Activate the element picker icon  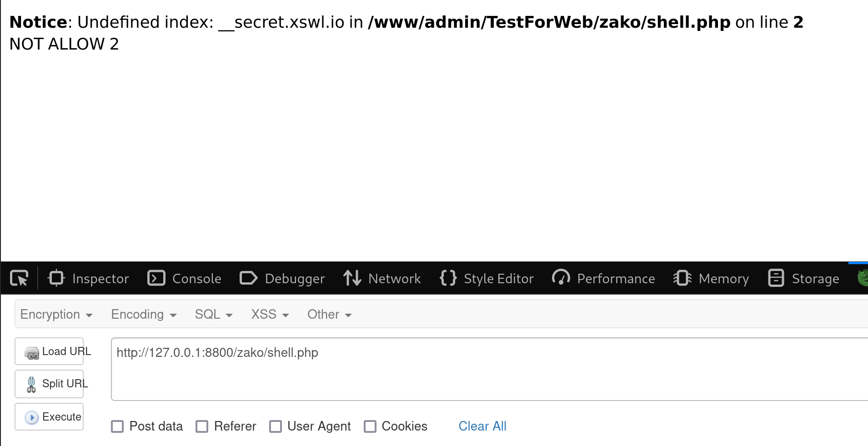point(19,278)
